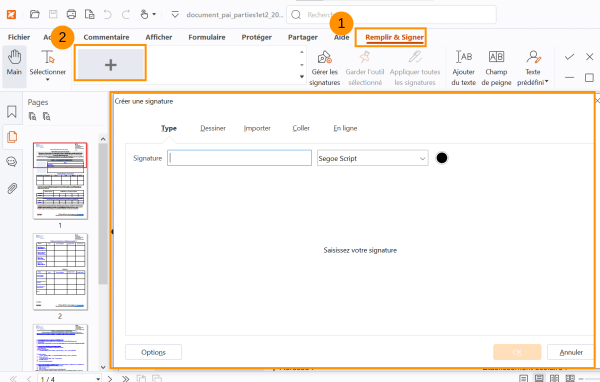600x382 pixels.
Task: Click the checkmark symbol in ribbon
Action: click(x=569, y=57)
